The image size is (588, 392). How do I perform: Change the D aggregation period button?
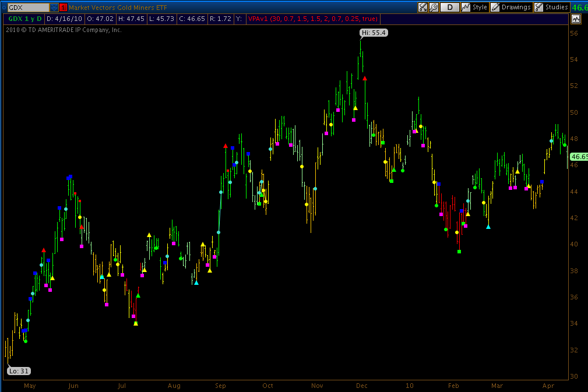pyautogui.click(x=450, y=7)
